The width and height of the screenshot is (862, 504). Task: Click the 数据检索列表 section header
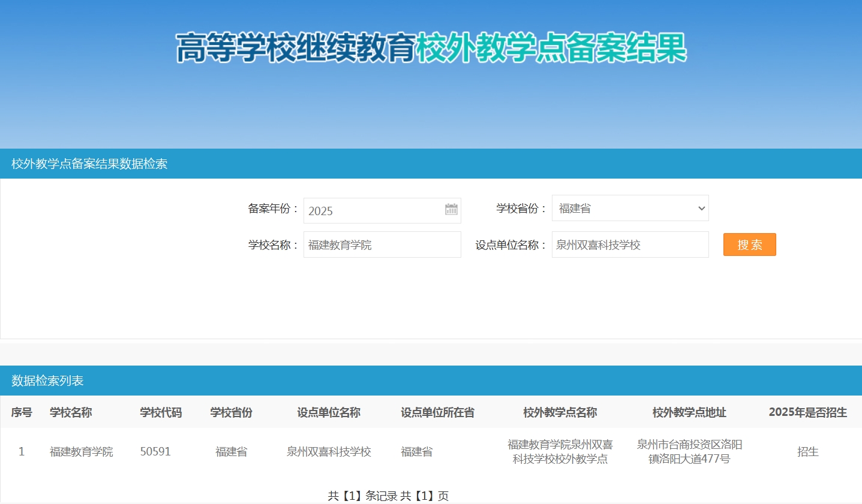47,381
